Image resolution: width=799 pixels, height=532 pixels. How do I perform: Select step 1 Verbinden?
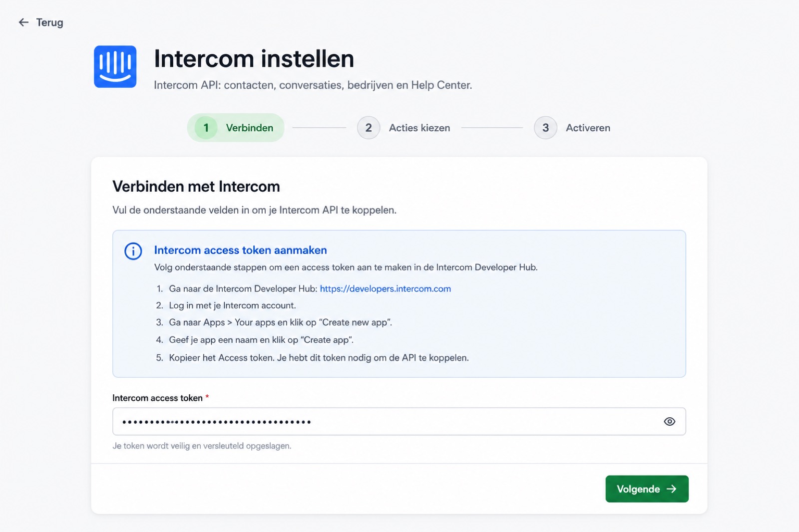[x=236, y=128]
